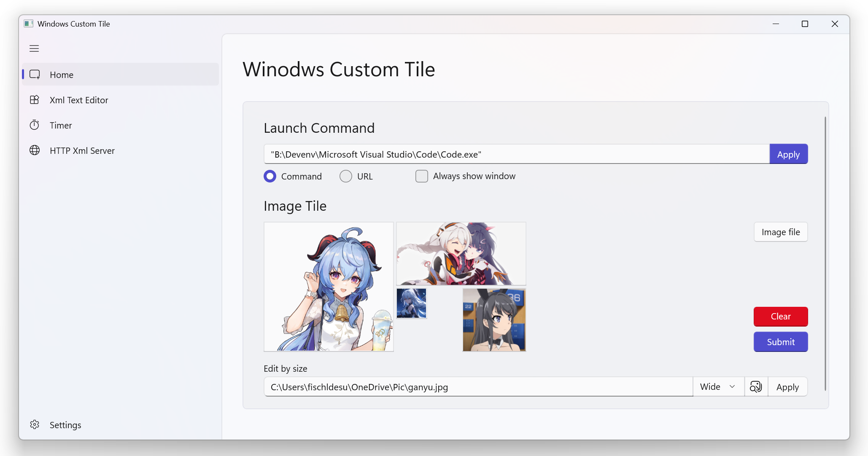Clear the image tiles
The image size is (868, 456).
[x=781, y=317]
